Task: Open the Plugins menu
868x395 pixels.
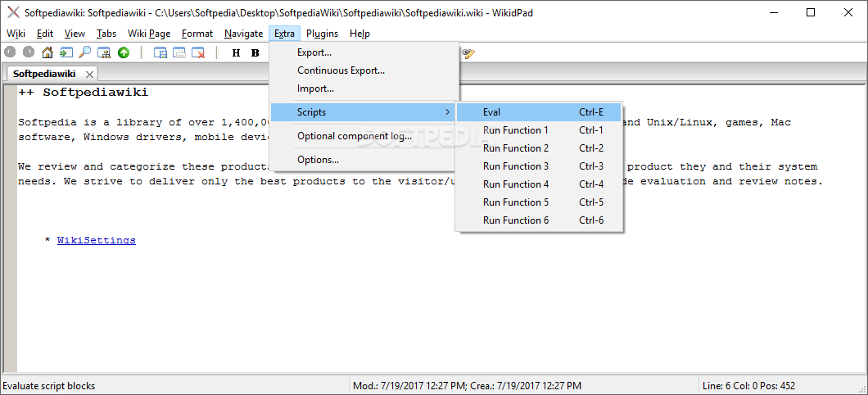Action: [x=322, y=34]
